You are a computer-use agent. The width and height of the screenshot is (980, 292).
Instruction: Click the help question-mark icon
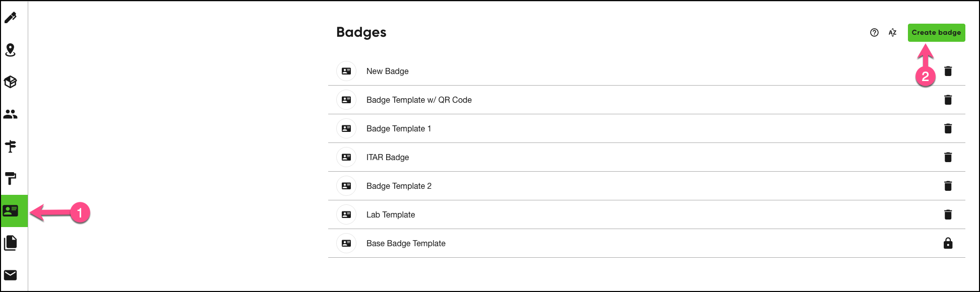click(x=874, y=32)
